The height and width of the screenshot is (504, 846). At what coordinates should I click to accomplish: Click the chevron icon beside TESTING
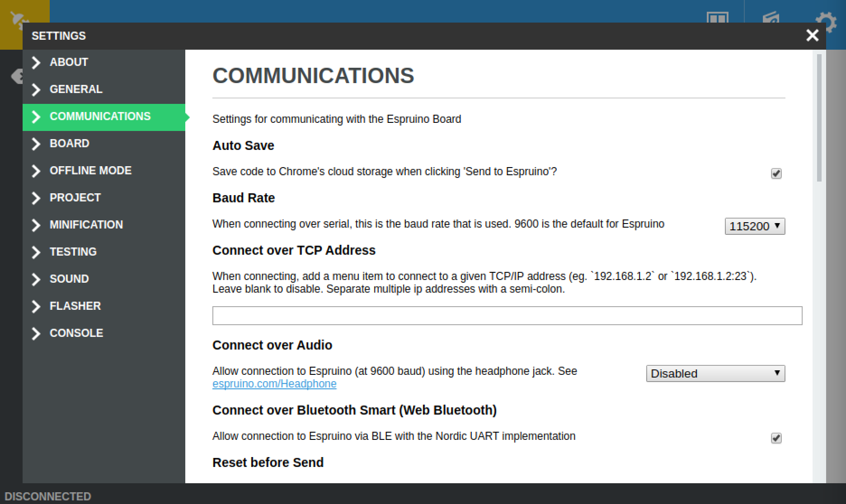point(36,252)
